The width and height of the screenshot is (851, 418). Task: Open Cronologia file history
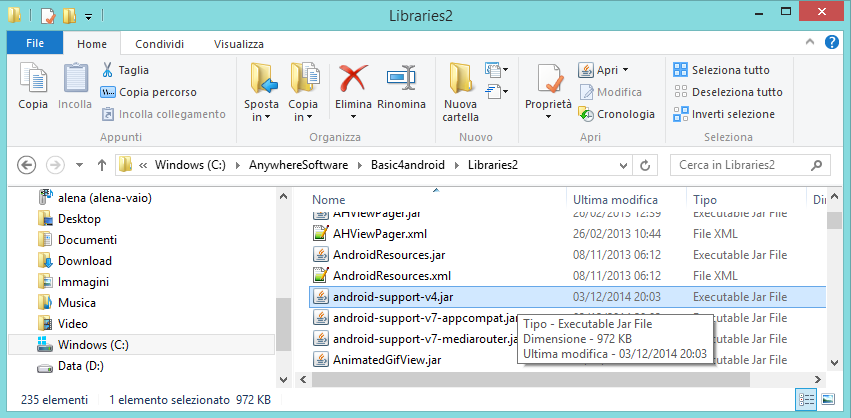[617, 114]
